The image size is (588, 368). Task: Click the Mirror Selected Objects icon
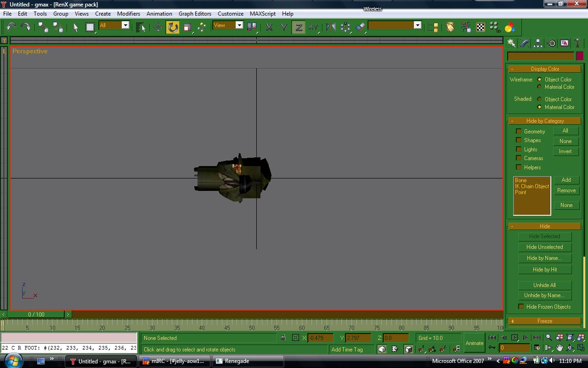pyautogui.click(x=330, y=27)
